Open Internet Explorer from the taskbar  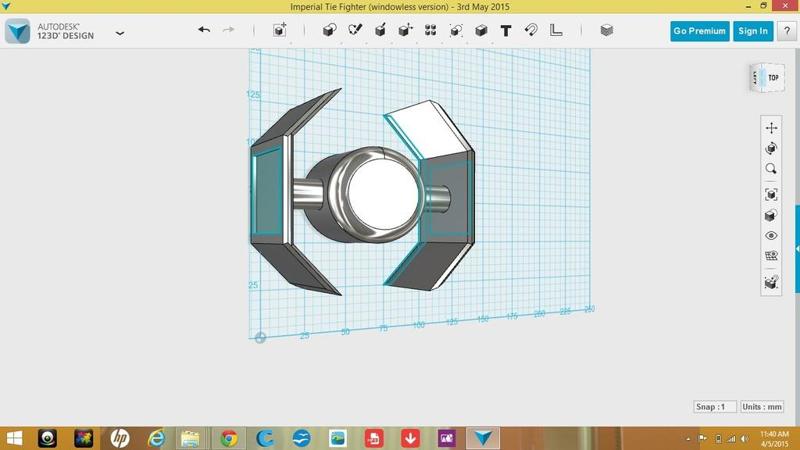coord(157,438)
